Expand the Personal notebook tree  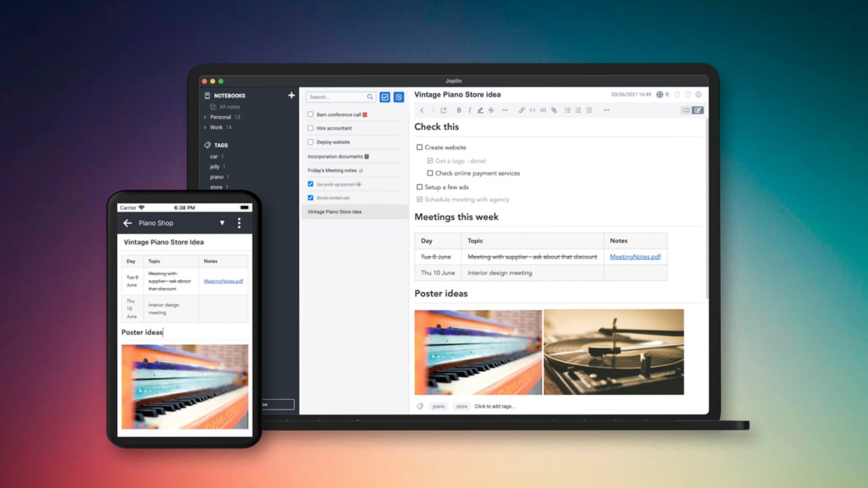tap(205, 117)
